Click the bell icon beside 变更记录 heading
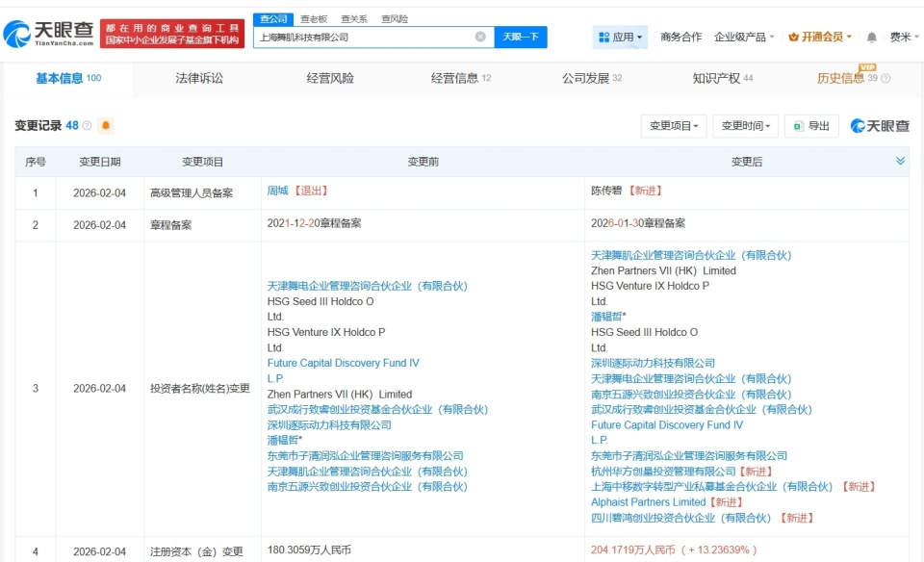The width and height of the screenshot is (924, 562). (x=105, y=126)
